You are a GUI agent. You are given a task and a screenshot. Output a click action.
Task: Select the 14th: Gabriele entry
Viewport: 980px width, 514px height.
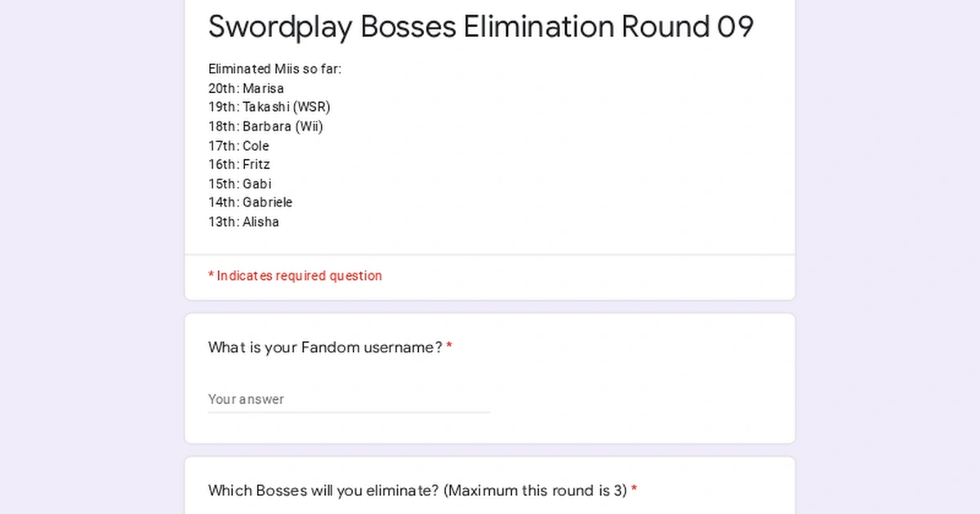[250, 202]
